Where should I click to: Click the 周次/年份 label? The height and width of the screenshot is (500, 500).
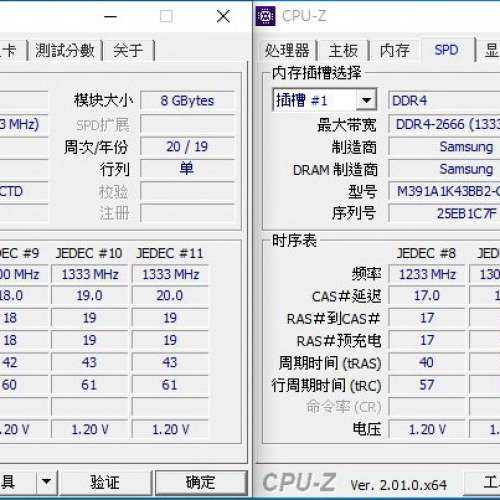pos(96,147)
